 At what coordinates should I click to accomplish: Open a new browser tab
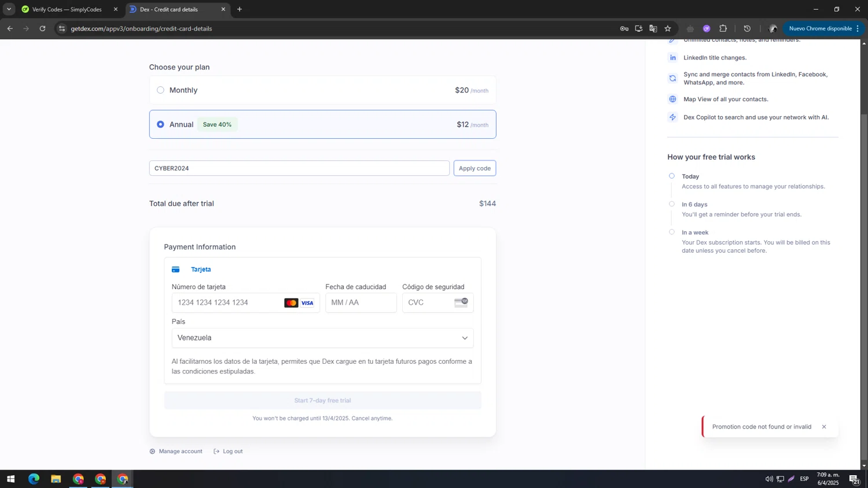click(240, 9)
